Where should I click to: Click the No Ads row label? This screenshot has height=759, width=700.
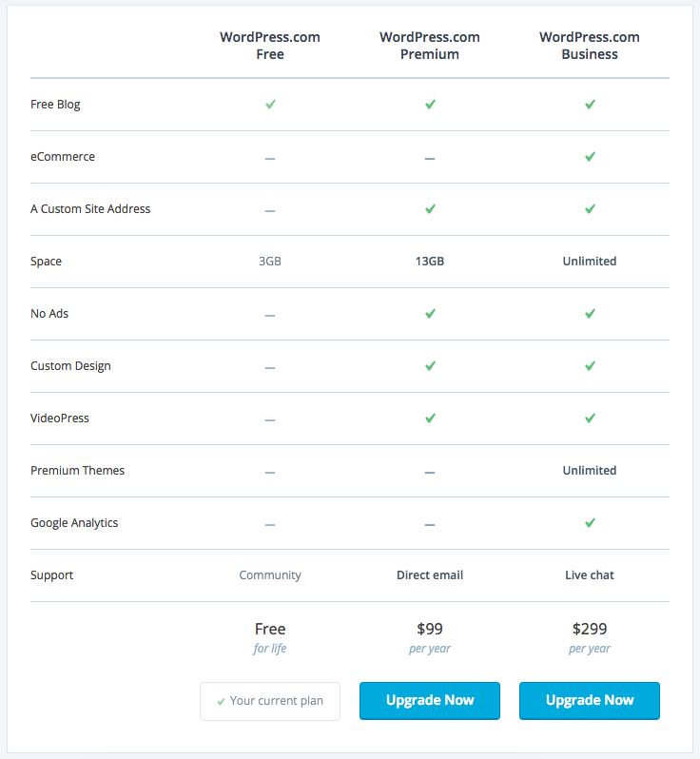(x=49, y=313)
